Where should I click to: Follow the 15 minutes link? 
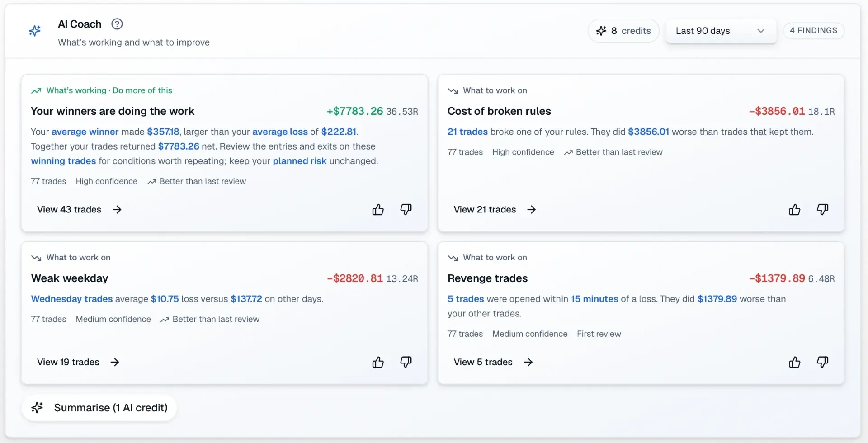594,299
